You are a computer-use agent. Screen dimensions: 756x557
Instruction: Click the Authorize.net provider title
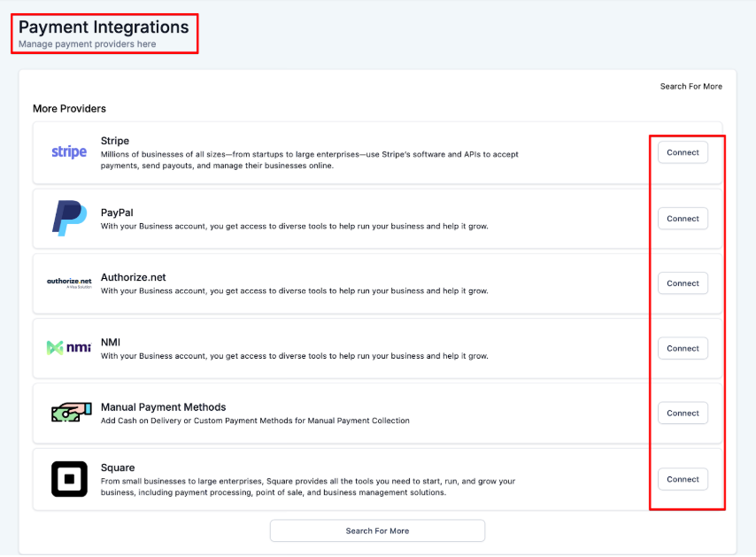point(132,277)
